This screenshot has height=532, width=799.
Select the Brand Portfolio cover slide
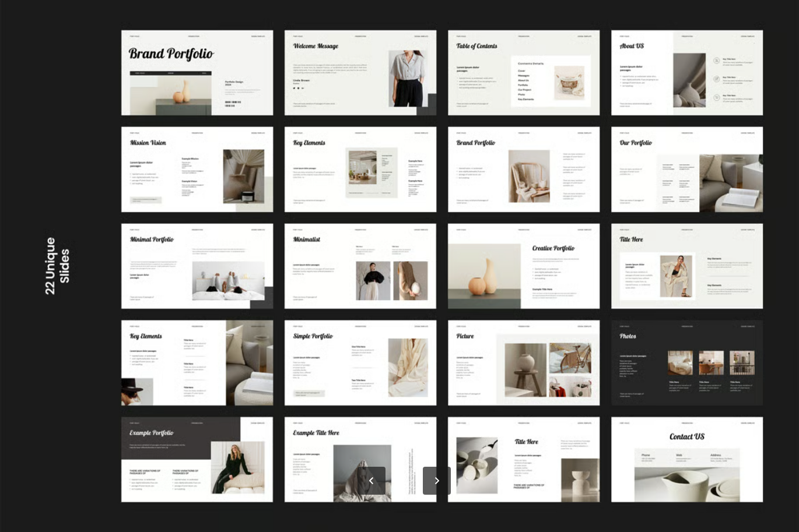pos(197,73)
